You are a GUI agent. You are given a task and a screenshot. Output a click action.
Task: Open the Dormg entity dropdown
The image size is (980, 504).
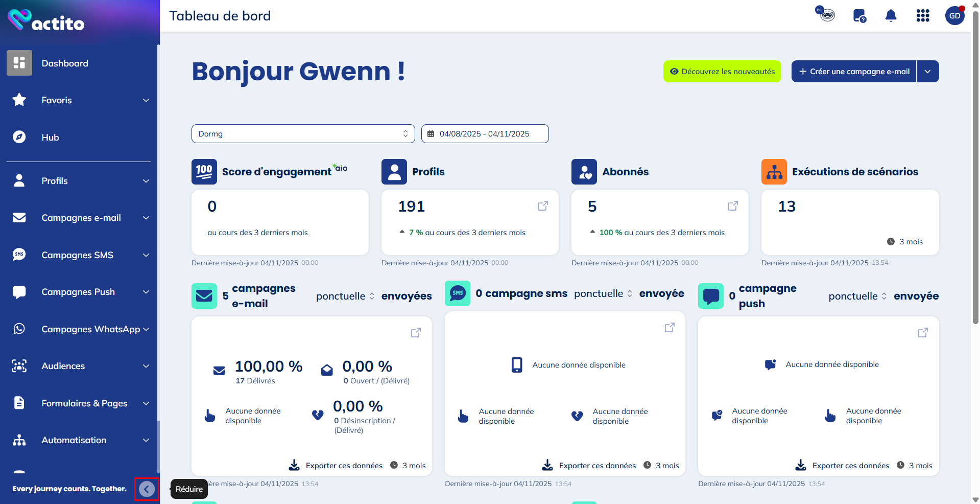pos(303,133)
